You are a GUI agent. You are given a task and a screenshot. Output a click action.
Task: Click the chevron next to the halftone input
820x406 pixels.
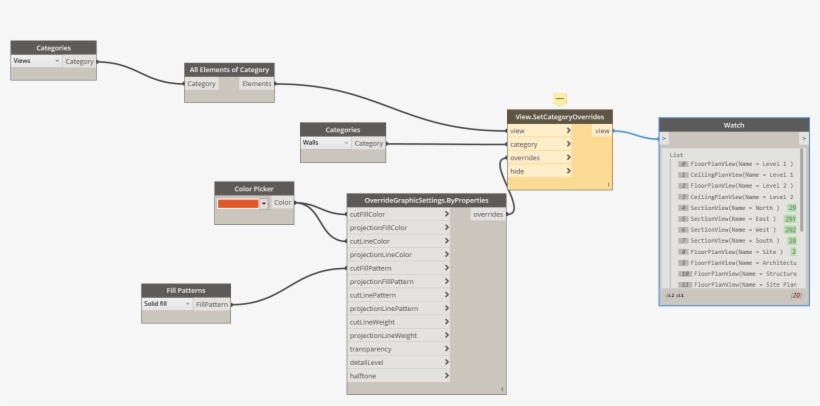446,376
